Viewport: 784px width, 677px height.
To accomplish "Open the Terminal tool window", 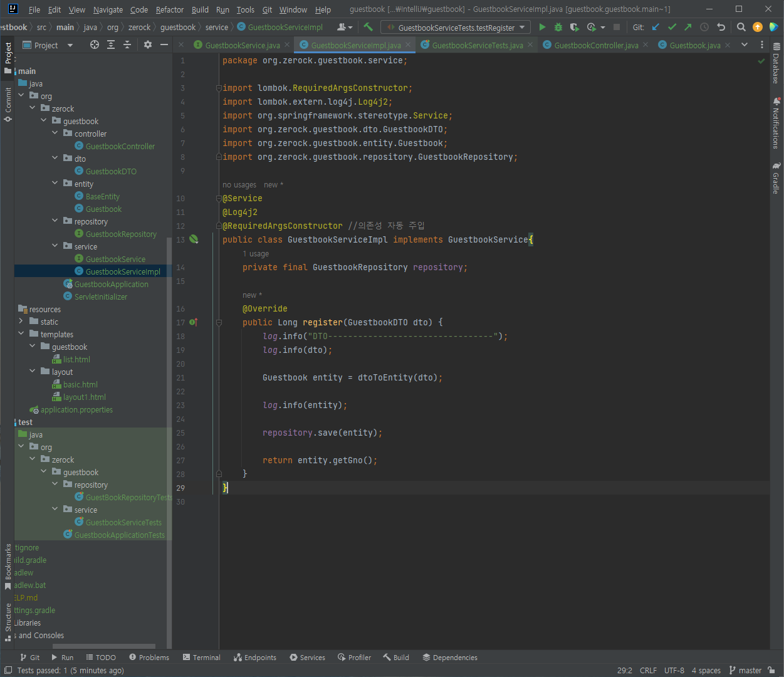I will click(201, 658).
